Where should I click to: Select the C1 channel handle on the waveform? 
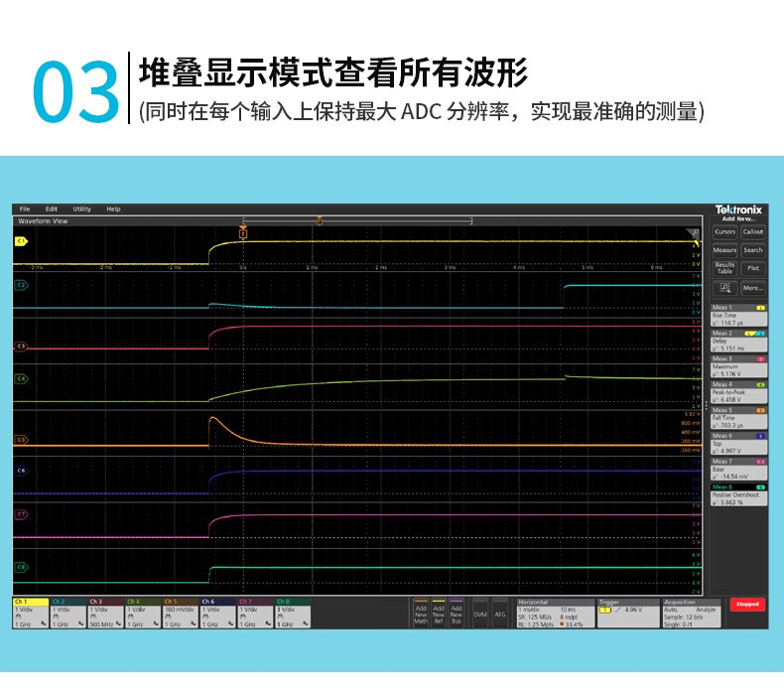tap(21, 241)
